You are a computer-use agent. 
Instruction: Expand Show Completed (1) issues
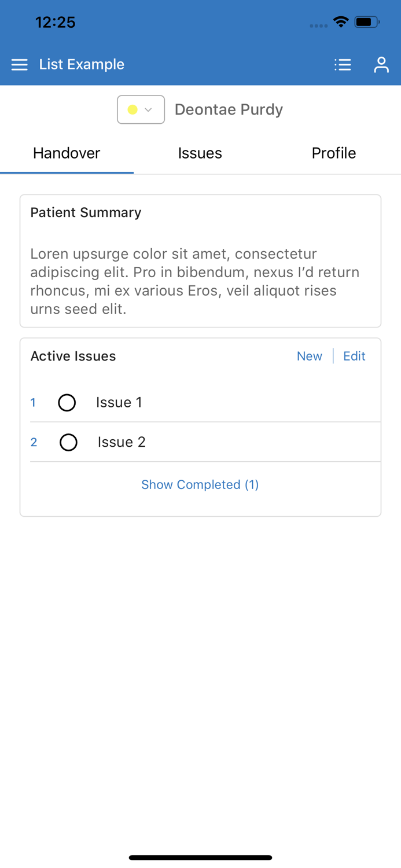coord(200,485)
